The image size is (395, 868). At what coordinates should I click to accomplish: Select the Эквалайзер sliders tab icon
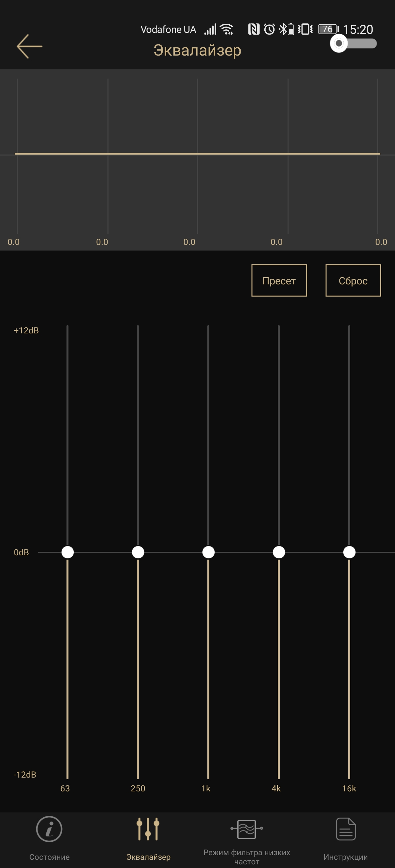(x=148, y=829)
